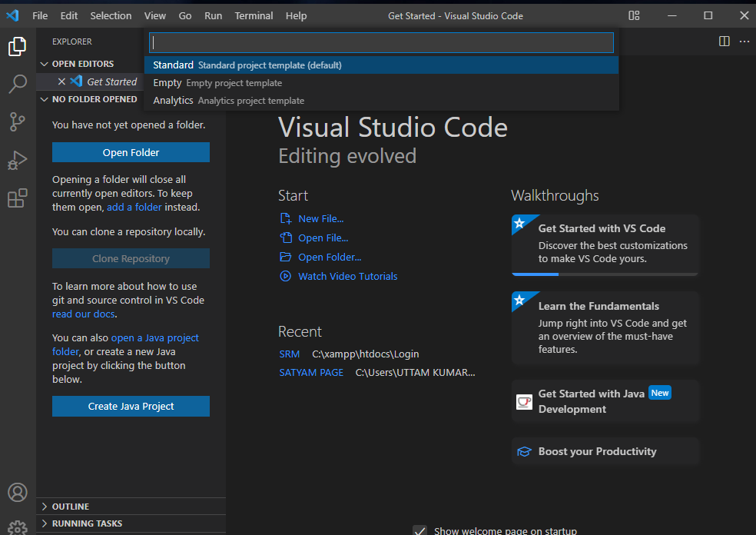The image size is (756, 535).
Task: Click progress bar under Get Started with VS Code
Action: tap(605, 274)
